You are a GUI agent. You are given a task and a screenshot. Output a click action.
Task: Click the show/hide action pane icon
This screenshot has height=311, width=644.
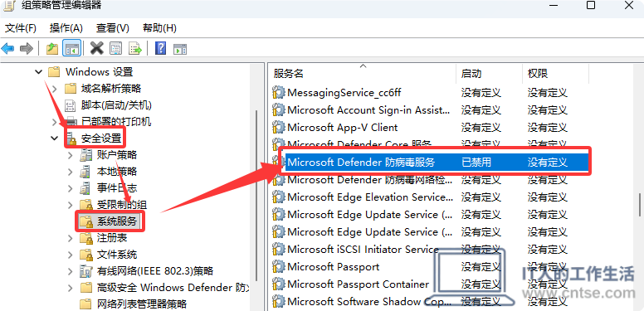[180, 48]
